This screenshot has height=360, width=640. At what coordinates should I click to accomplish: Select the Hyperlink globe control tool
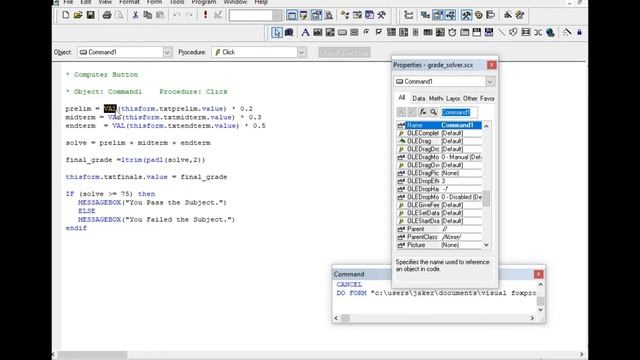point(550,32)
